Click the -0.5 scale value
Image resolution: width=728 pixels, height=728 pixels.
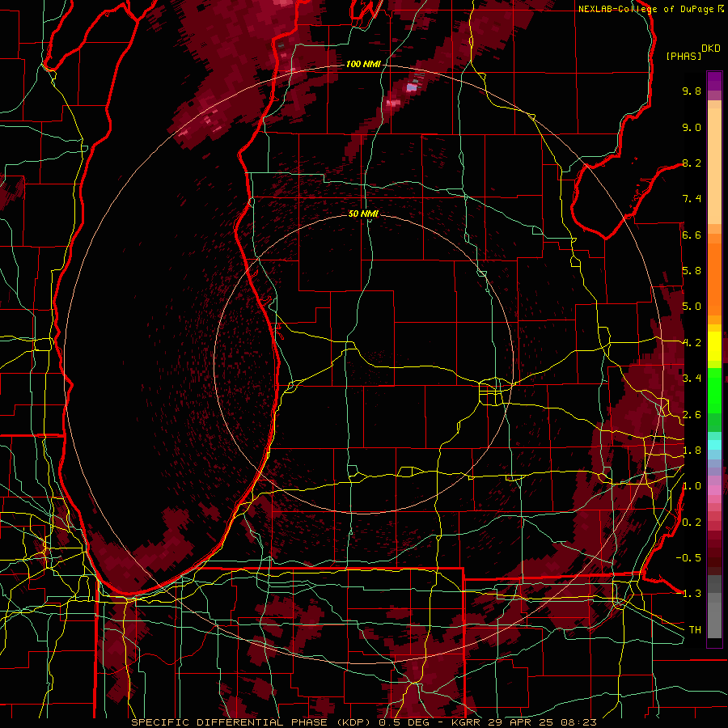[688, 558]
